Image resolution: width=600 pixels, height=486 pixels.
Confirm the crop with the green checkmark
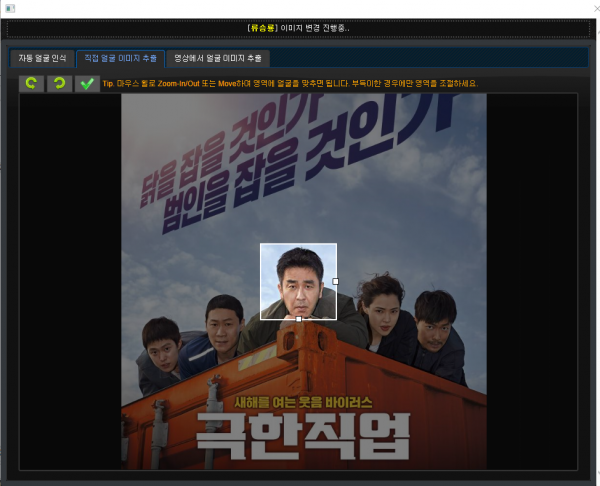87,83
